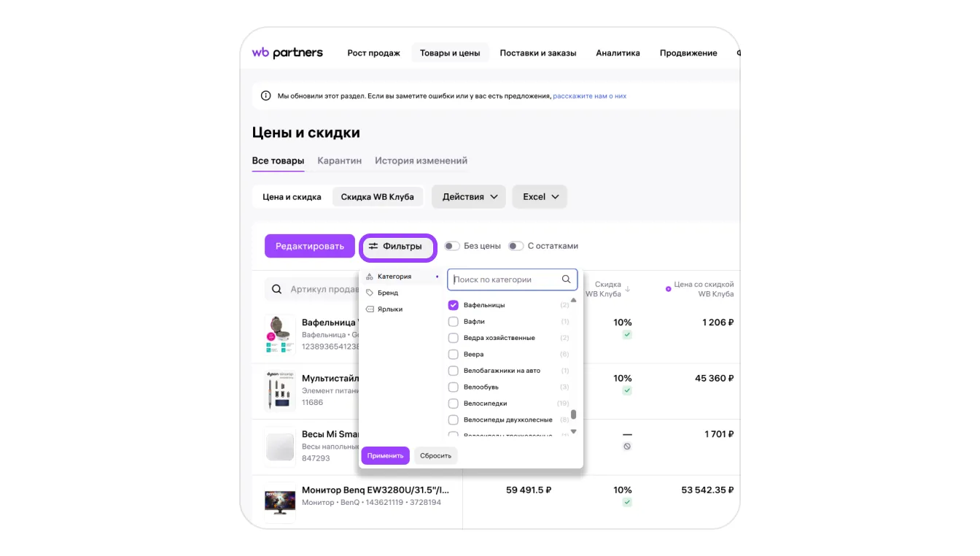Follow the расскажите нам о них link

pos(589,96)
